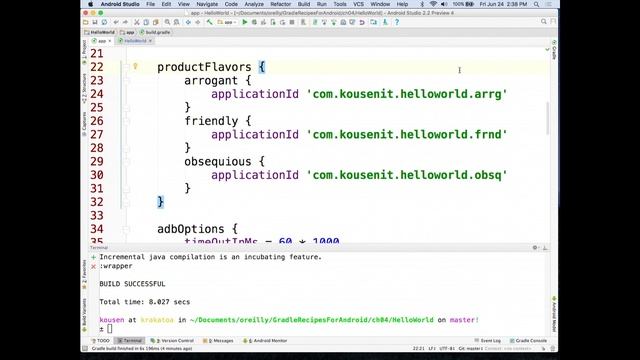Click the editor vertical scrollbar thumb
640x360 pixels.
coord(547,118)
